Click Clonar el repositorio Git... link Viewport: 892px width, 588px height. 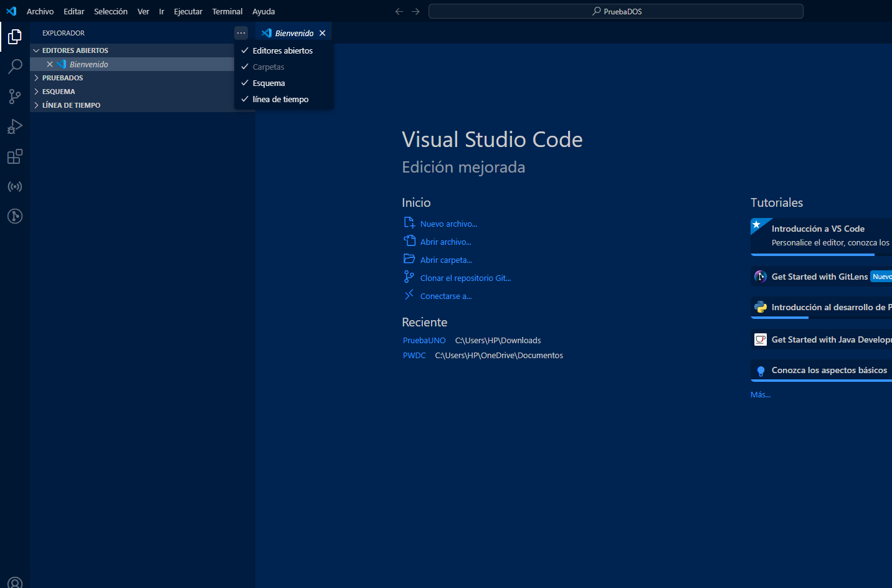[465, 278]
